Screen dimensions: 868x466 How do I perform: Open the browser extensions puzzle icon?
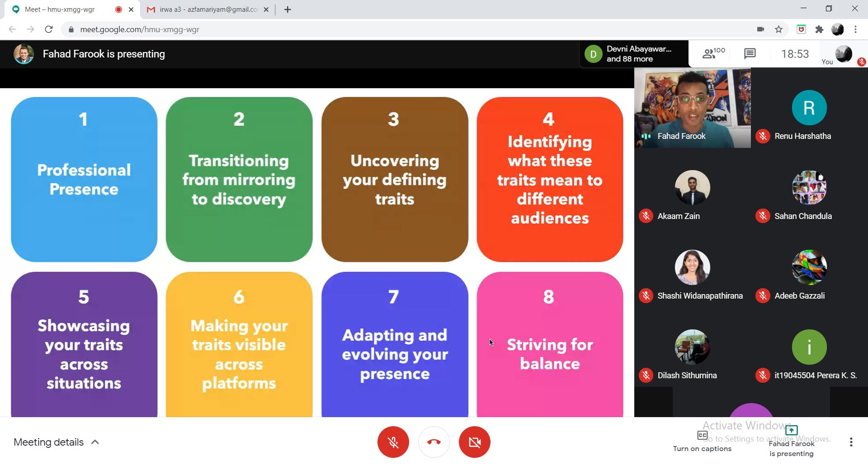(x=819, y=29)
